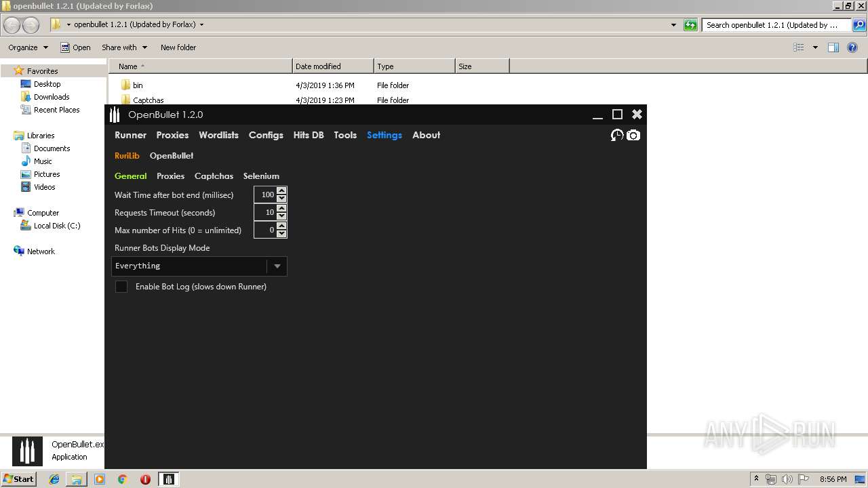
Task: Open the About tab
Action: [426, 135]
